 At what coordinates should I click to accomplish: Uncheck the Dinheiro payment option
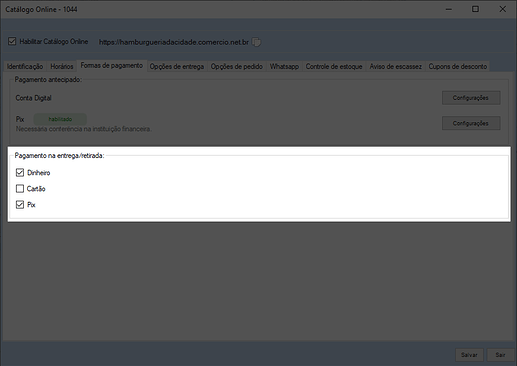[20, 173]
